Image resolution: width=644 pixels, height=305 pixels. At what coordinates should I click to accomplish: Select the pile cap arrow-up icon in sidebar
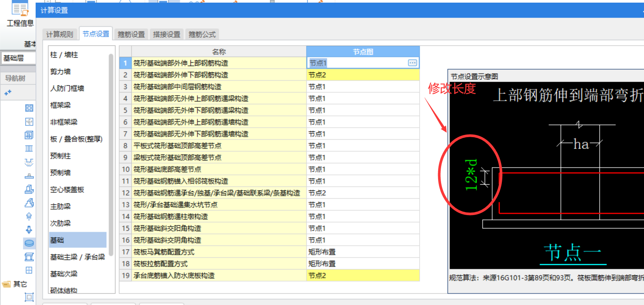[x=29, y=216]
